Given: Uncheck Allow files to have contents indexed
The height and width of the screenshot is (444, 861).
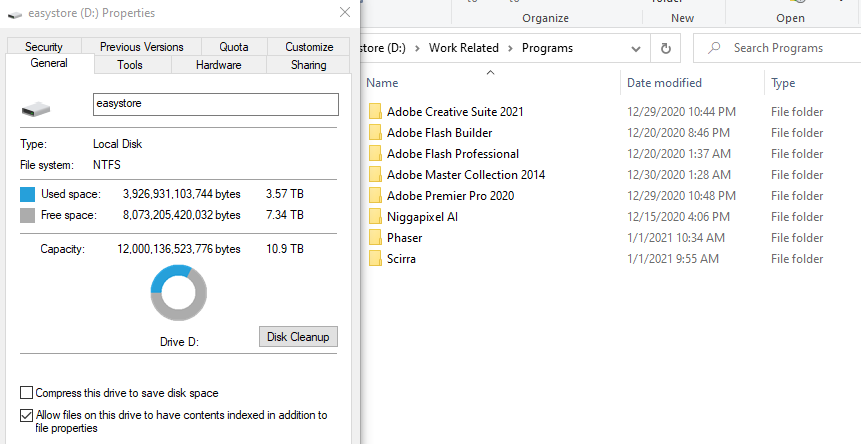Looking at the screenshot, I should point(26,415).
